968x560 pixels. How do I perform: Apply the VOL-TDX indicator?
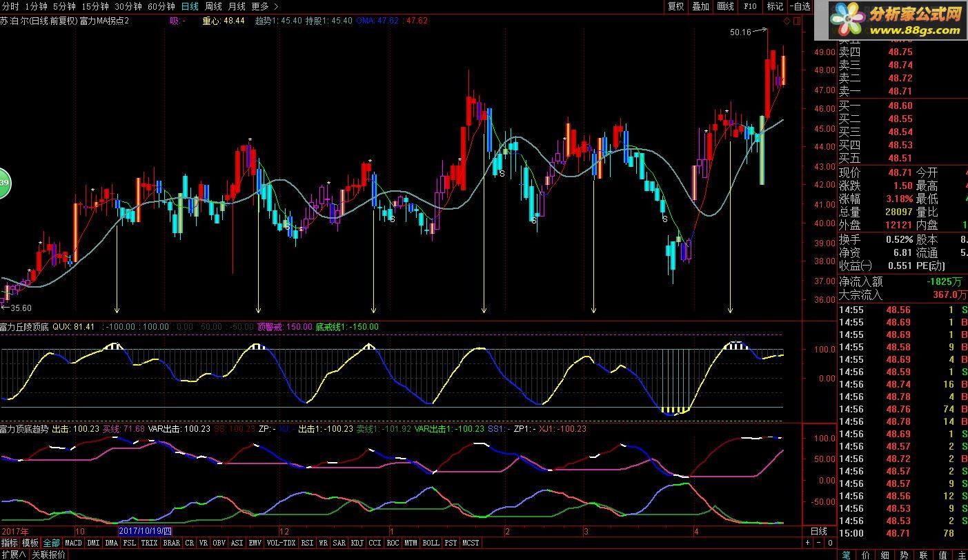(x=281, y=543)
